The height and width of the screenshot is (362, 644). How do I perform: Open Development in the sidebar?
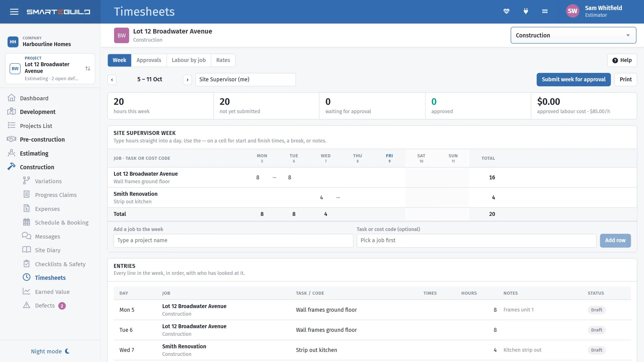pos(37,112)
